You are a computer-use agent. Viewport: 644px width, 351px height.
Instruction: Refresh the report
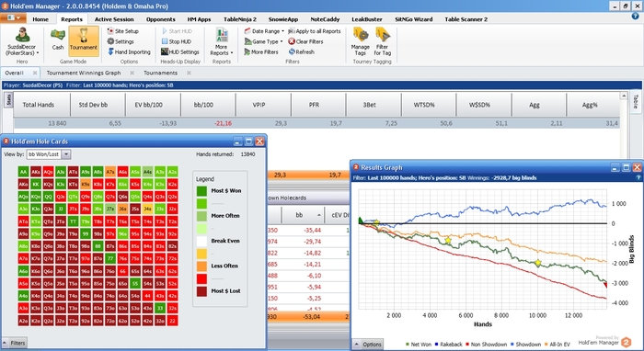301,52
